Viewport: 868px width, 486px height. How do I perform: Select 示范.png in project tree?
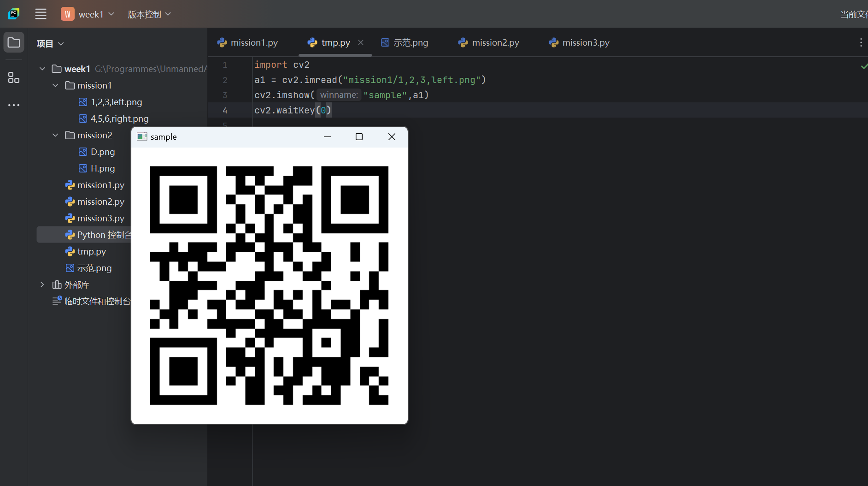coord(94,268)
